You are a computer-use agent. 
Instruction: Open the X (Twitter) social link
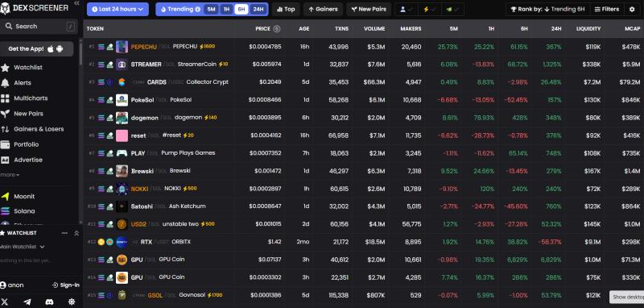pyautogui.click(x=5, y=302)
